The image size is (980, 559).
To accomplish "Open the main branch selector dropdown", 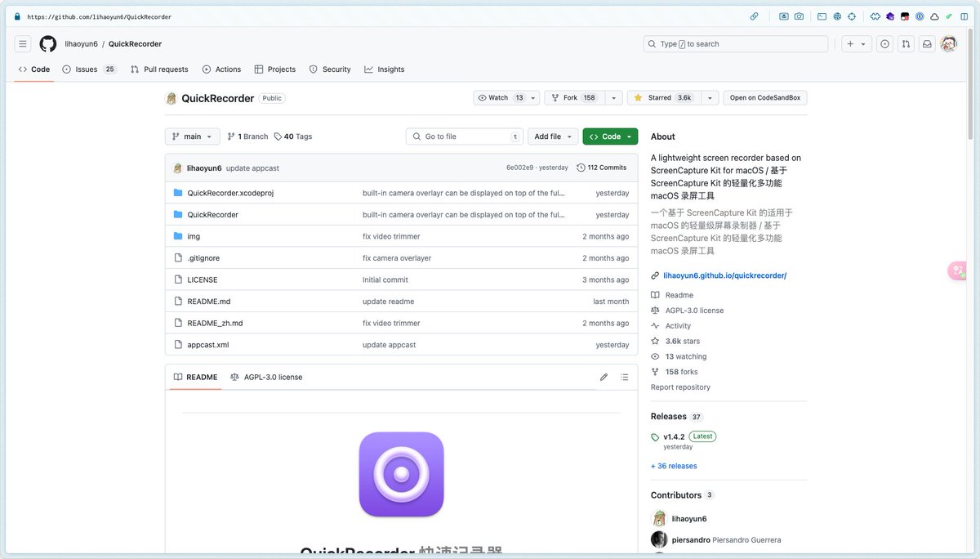I will pyautogui.click(x=192, y=136).
